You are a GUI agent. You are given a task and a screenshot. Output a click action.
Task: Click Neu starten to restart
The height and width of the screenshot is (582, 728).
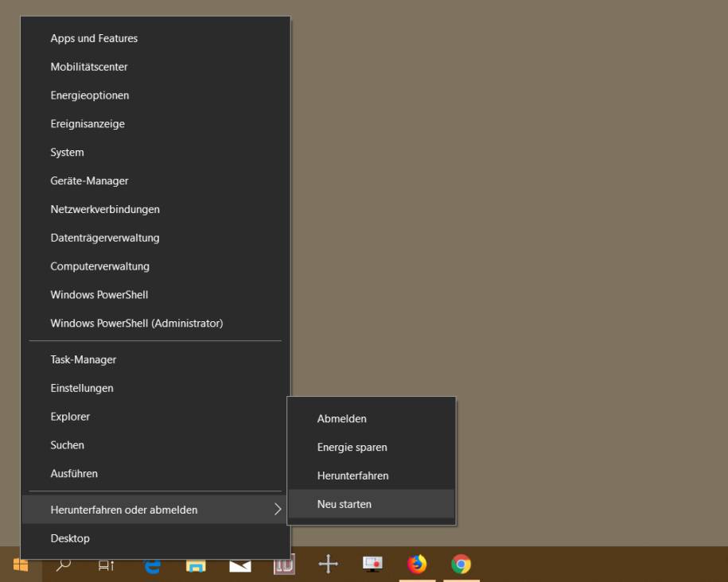372,504
